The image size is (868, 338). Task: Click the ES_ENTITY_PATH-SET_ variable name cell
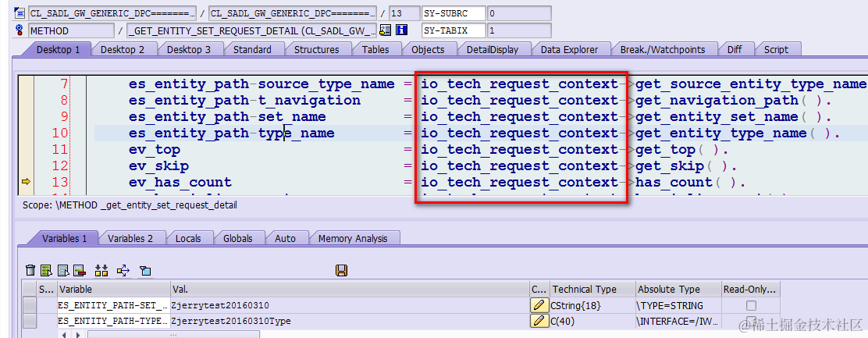point(113,304)
